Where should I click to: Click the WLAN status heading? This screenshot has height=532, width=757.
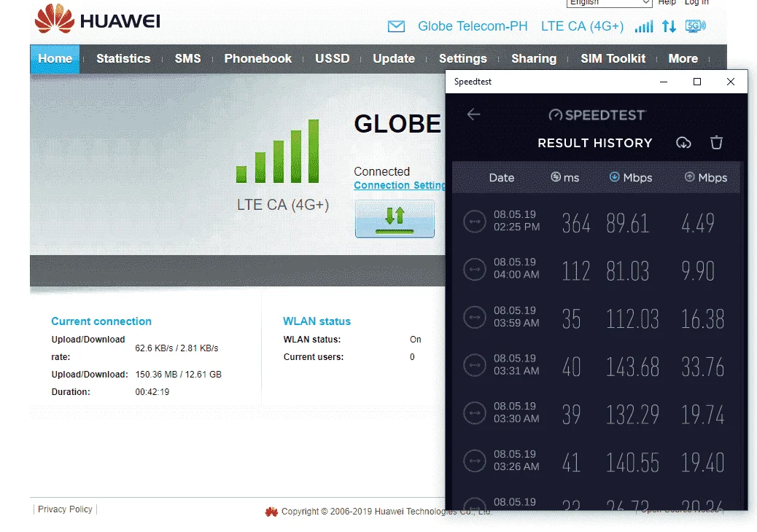[317, 321]
